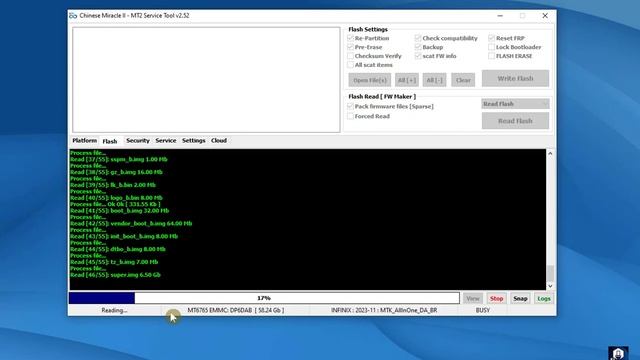640x360 pixels.
Task: Click the 17% progress bar
Action: click(264, 298)
